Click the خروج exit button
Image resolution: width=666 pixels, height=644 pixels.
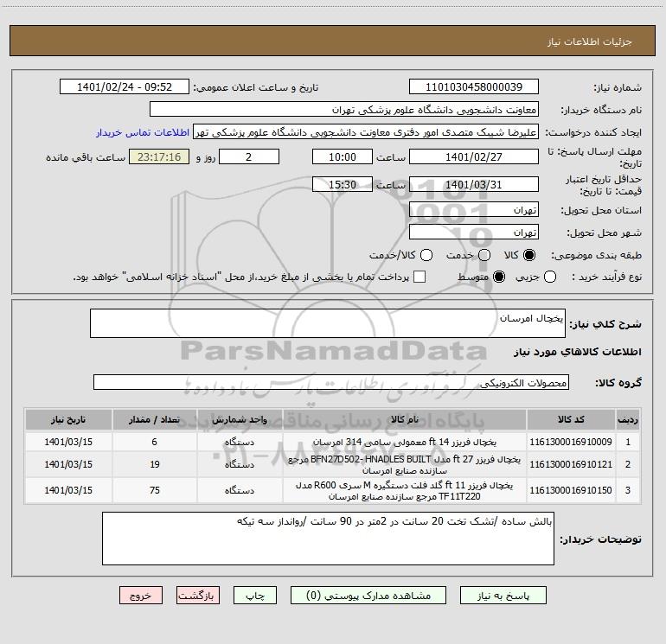pos(141,596)
